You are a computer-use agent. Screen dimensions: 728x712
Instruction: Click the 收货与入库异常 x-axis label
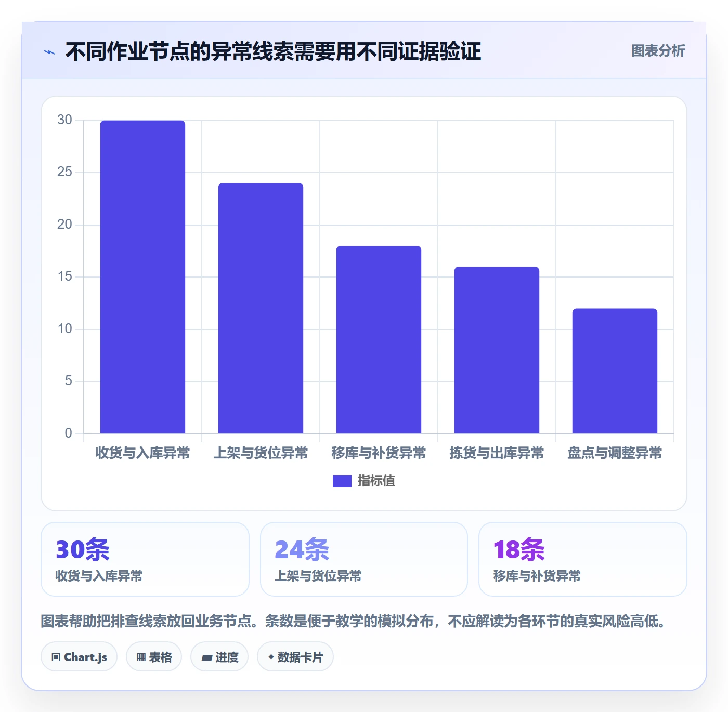click(142, 453)
